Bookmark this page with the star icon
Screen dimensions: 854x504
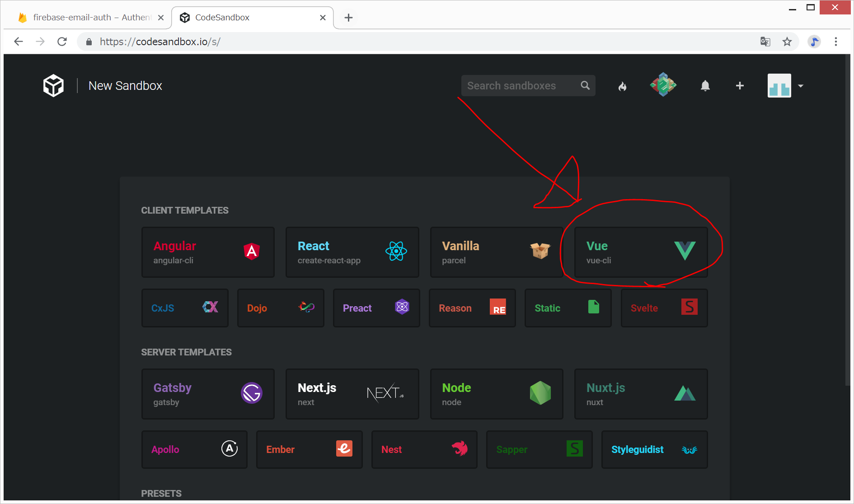tap(787, 42)
